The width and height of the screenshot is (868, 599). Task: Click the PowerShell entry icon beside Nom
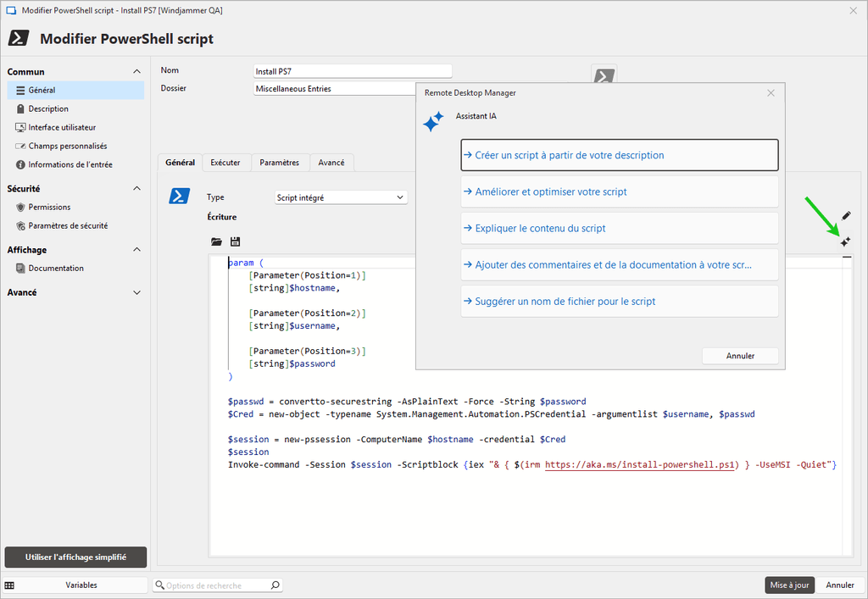(604, 76)
